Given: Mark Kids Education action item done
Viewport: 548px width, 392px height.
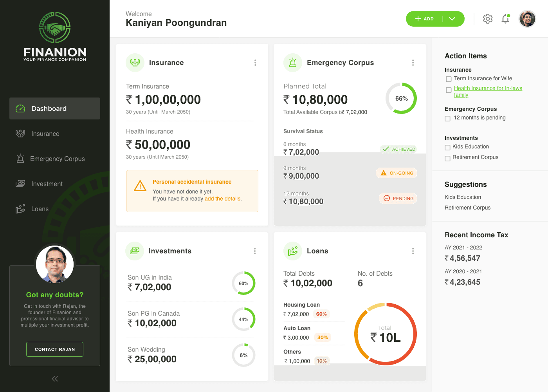Looking at the screenshot, I should click(x=447, y=148).
